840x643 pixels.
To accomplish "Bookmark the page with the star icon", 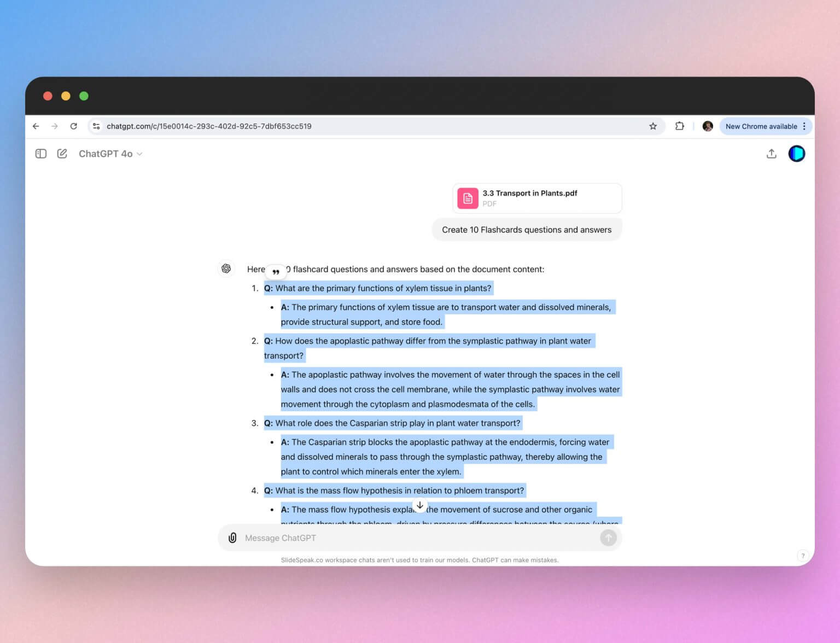I will (x=652, y=126).
